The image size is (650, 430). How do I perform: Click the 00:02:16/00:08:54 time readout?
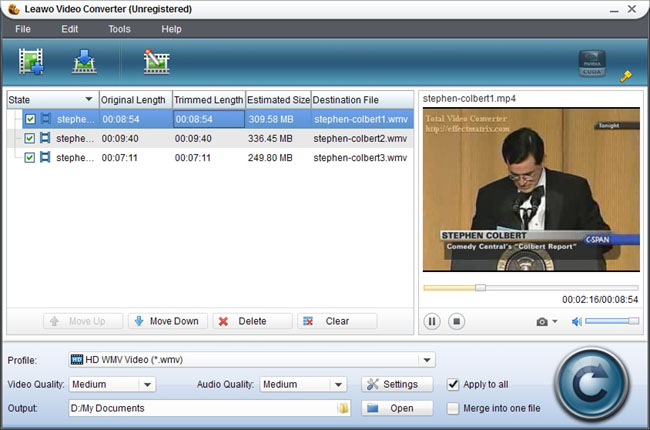pos(600,299)
